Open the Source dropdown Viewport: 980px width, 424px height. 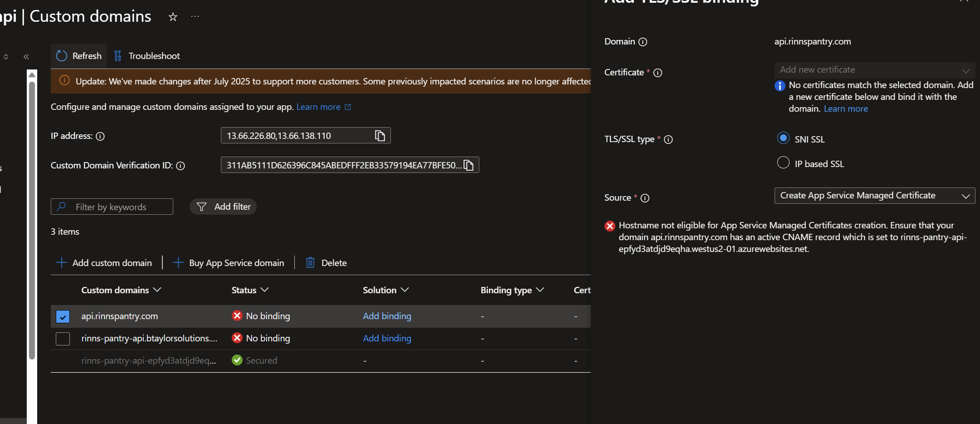click(x=874, y=196)
